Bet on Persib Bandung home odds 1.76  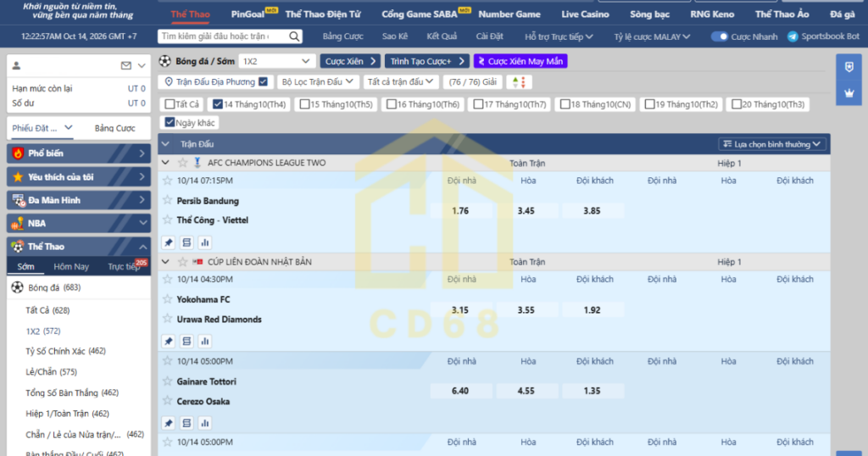tap(460, 211)
